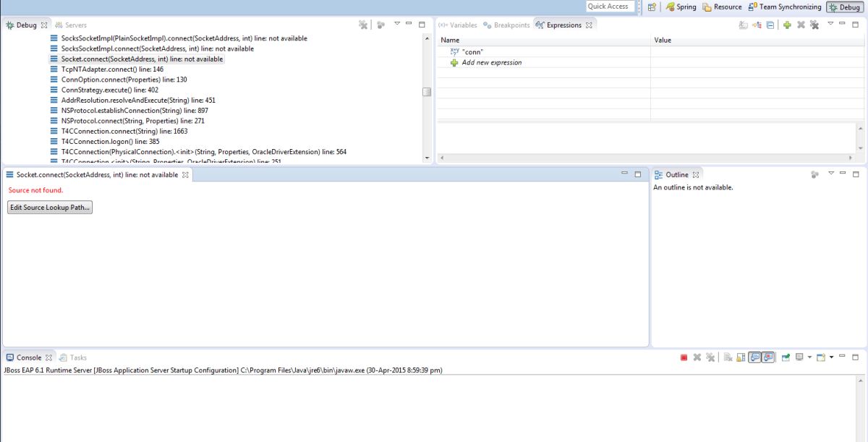This screenshot has height=442, width=868.
Task: Select SocksSocketImpl(PlainSocketImpl).connect stack frame
Action: coord(179,38)
